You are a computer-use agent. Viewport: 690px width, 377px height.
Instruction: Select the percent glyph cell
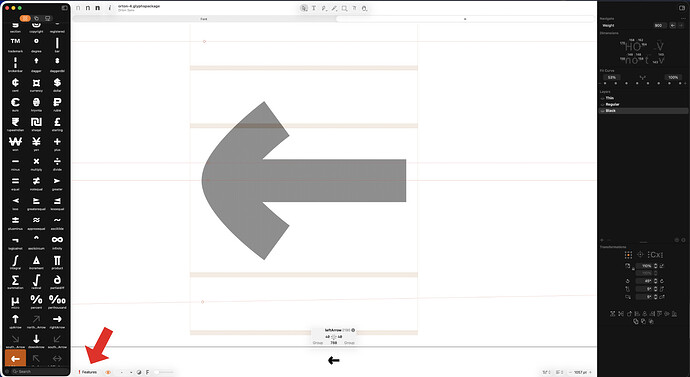pyautogui.click(x=37, y=301)
